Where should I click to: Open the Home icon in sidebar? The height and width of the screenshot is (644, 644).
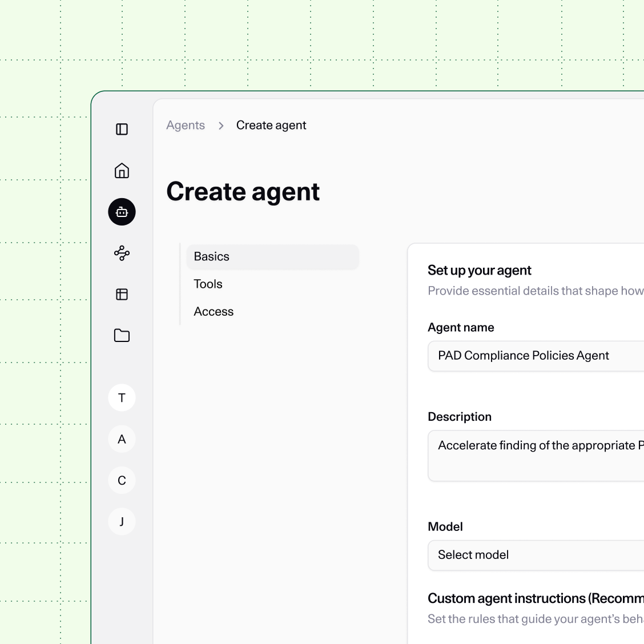pos(122,171)
